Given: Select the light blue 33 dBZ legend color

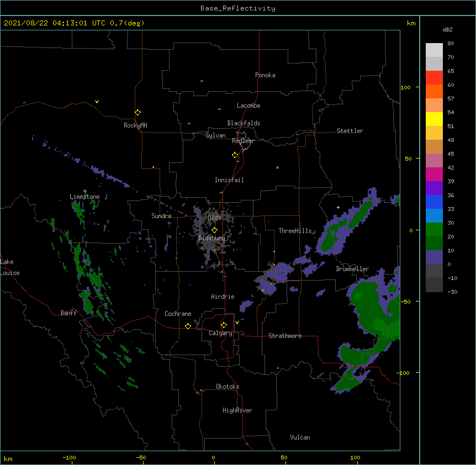Looking at the screenshot, I should click(x=434, y=215).
